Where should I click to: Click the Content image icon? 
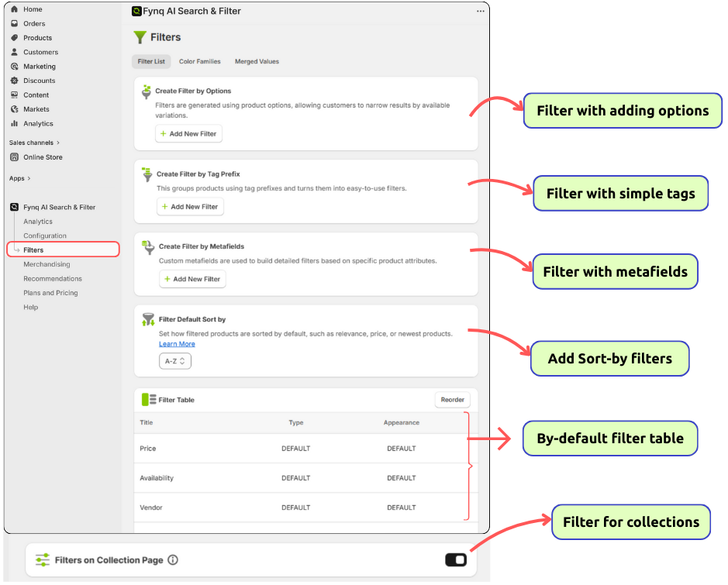[15, 95]
